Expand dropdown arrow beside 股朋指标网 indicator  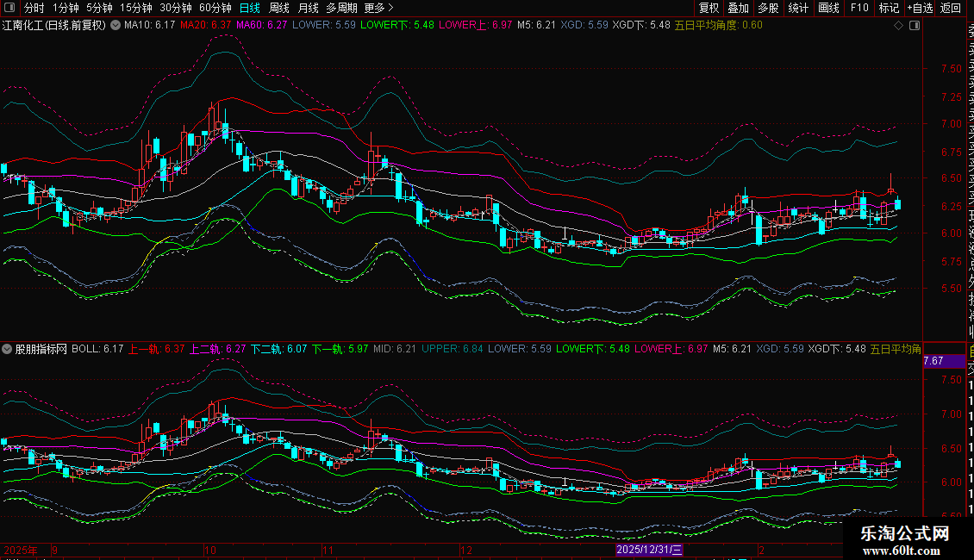pyautogui.click(x=7, y=349)
